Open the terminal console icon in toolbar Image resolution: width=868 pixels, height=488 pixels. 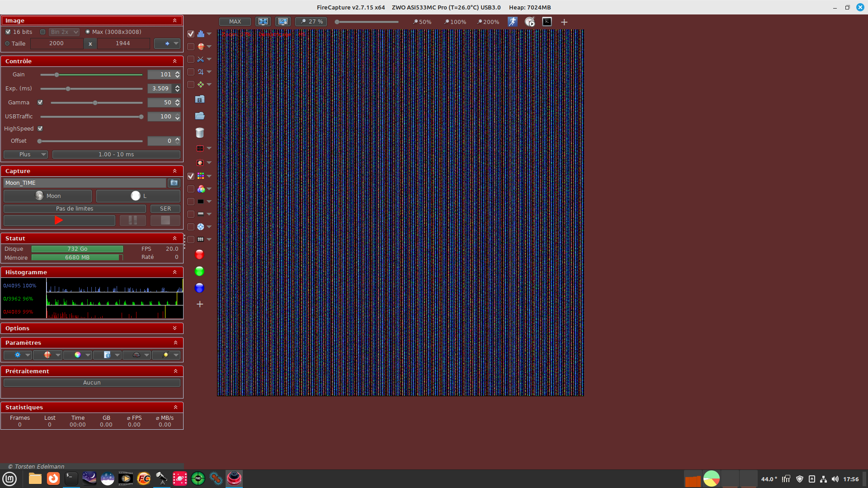[x=547, y=22]
